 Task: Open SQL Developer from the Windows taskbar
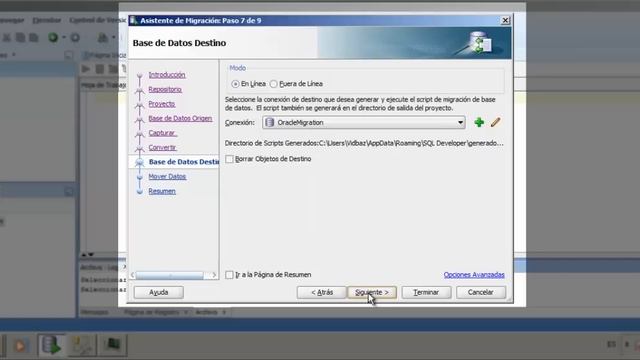coord(51,345)
